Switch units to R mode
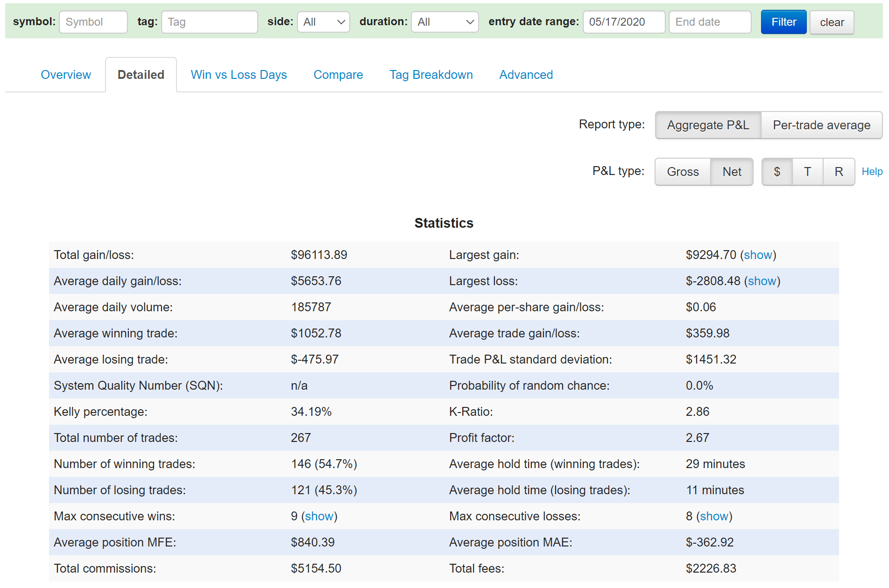 pyautogui.click(x=839, y=172)
